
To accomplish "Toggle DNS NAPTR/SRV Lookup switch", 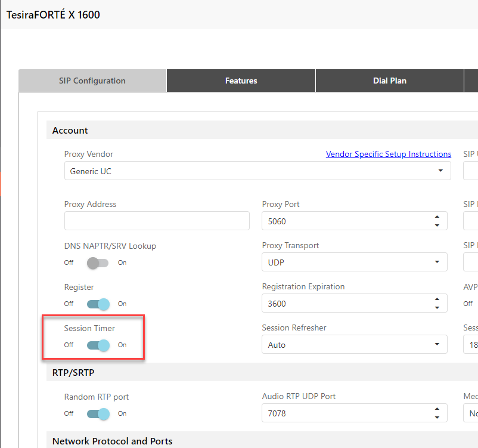I will pos(98,262).
